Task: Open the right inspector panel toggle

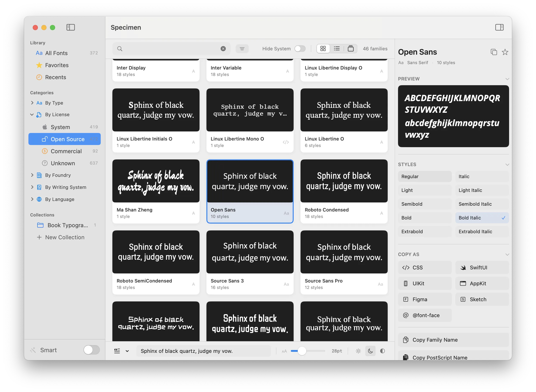Action: pyautogui.click(x=499, y=27)
